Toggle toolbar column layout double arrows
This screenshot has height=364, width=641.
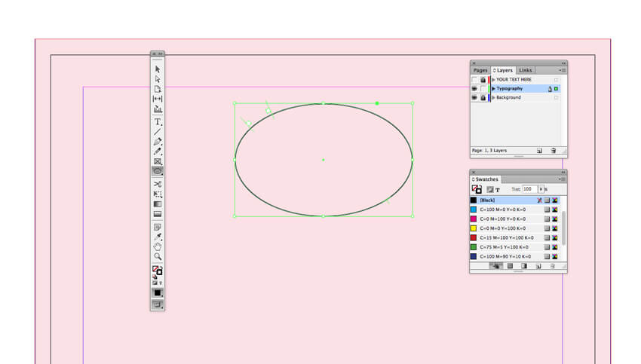pos(160,54)
